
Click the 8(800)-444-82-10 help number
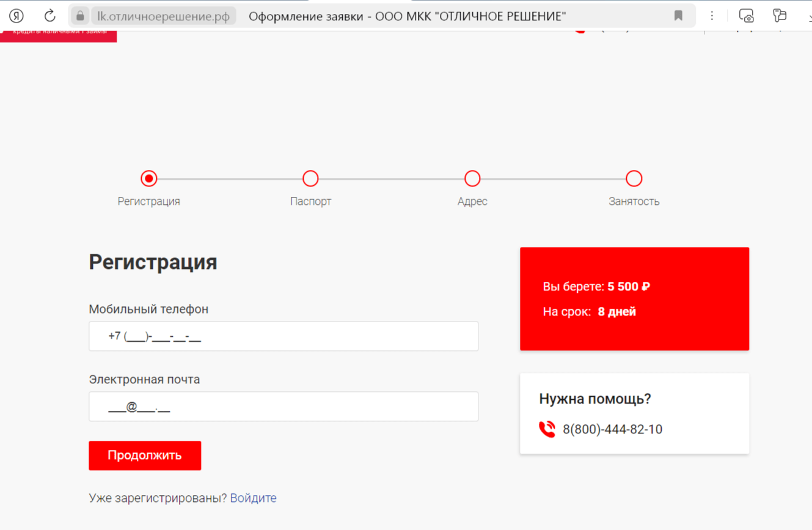[x=612, y=429]
